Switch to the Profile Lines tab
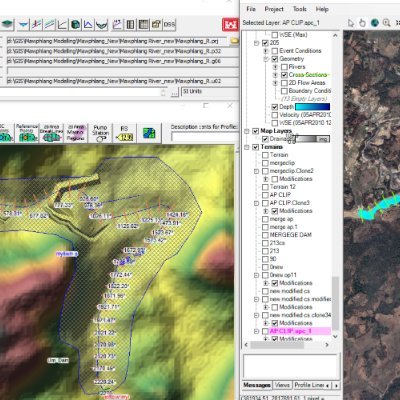Viewport: 400px width, 400px height. 309,385
